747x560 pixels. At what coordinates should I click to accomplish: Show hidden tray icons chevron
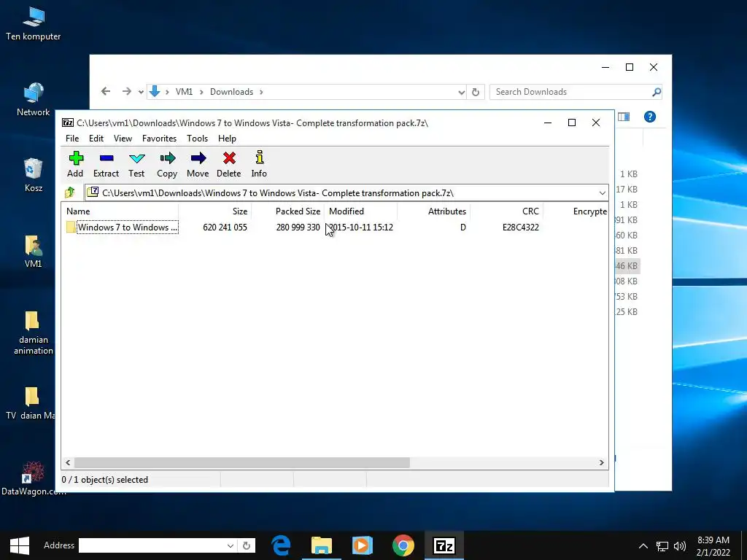(x=643, y=545)
